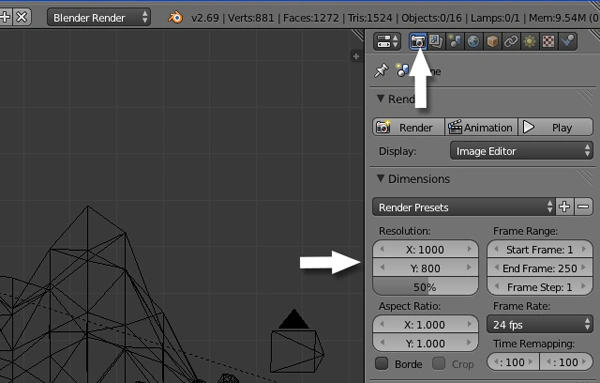Screen dimensions: 600x383
Task: Open the World properties globe tab
Action: 473,41
